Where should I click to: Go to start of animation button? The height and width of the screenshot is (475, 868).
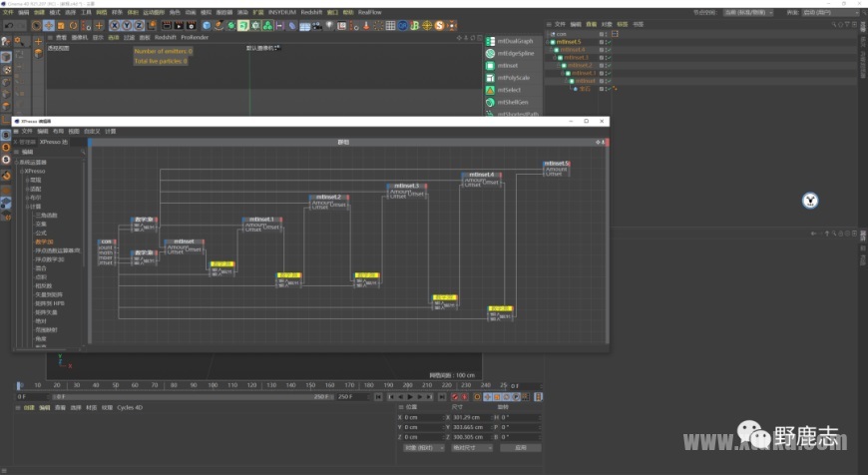pos(378,397)
